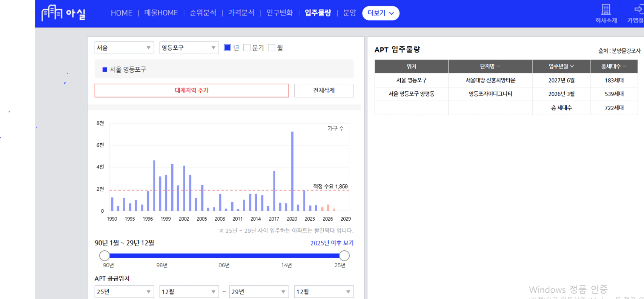Go to HOME menu
This screenshot has width=644, height=299.
pyautogui.click(x=121, y=13)
